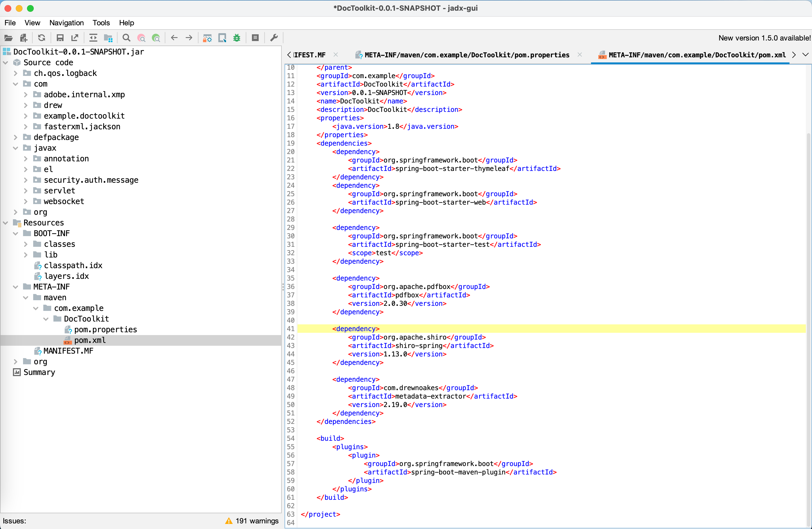812x529 pixels.
Task: Click the metadata-extractor artifactId line
Action: [433, 396]
